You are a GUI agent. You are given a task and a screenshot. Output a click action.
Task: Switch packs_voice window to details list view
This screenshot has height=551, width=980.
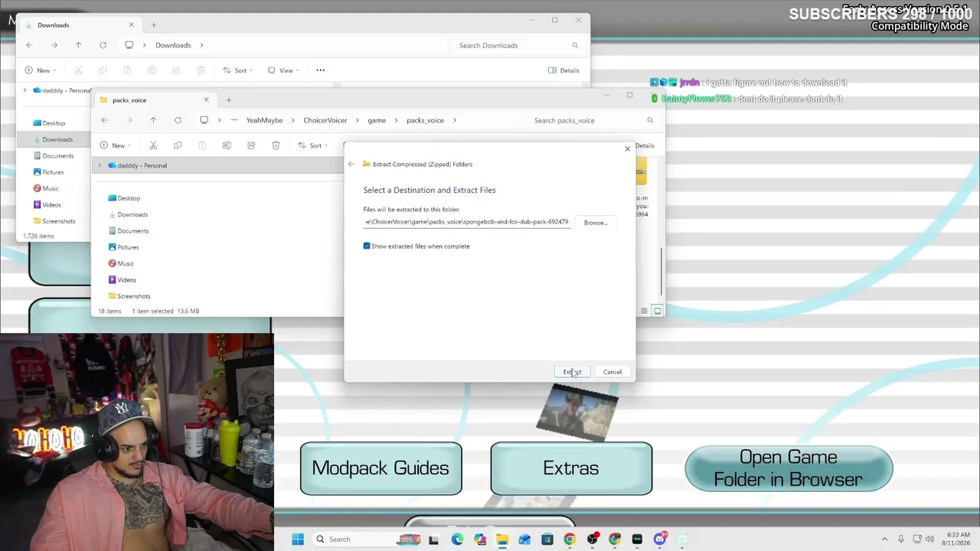tap(644, 311)
